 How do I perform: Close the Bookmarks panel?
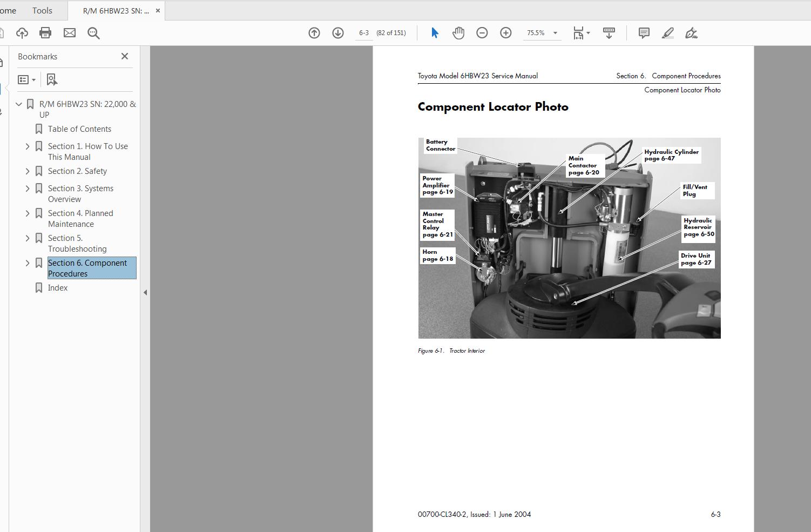[x=124, y=56]
